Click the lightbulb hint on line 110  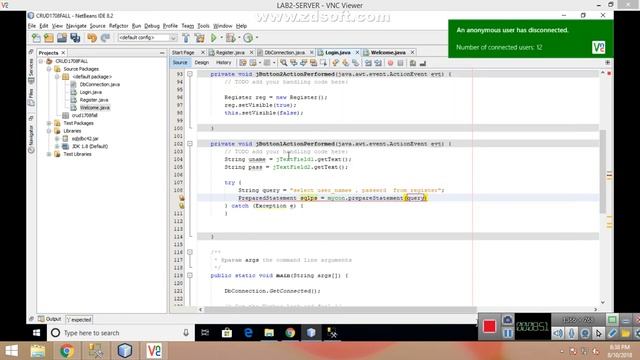[181, 206]
